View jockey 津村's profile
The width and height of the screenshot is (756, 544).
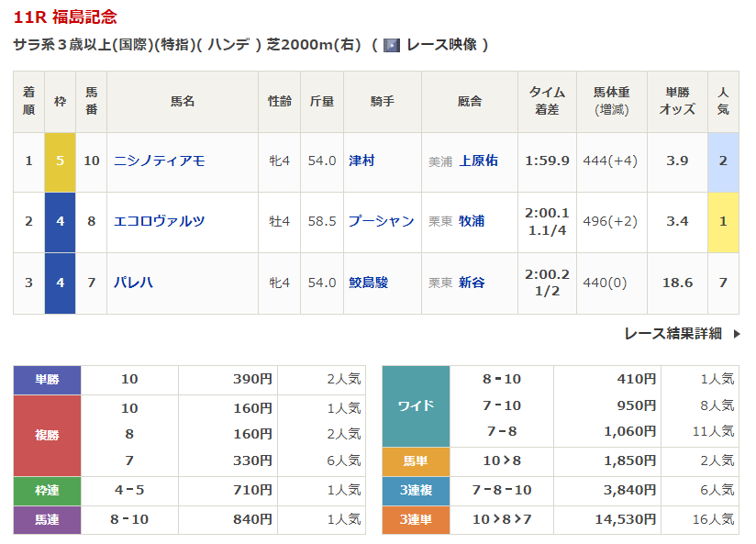point(361,161)
